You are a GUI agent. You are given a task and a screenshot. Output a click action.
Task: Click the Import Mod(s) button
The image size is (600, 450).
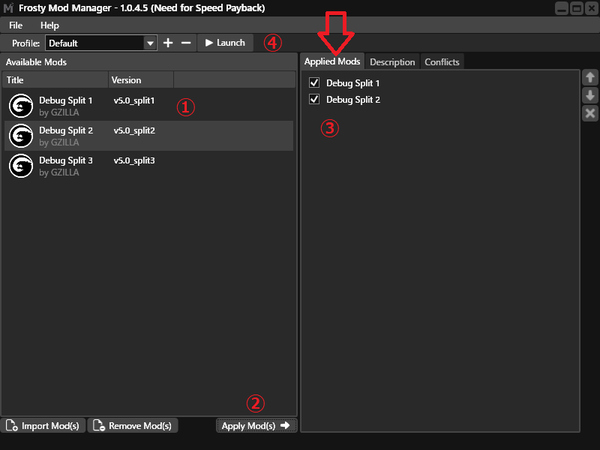click(x=42, y=426)
